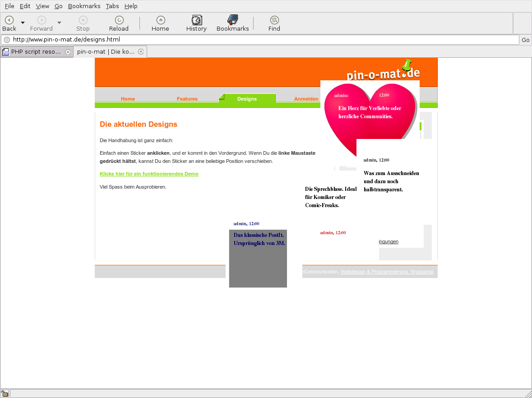The height and width of the screenshot is (398, 532).
Task: Open the Tabs menu
Action: click(x=112, y=6)
